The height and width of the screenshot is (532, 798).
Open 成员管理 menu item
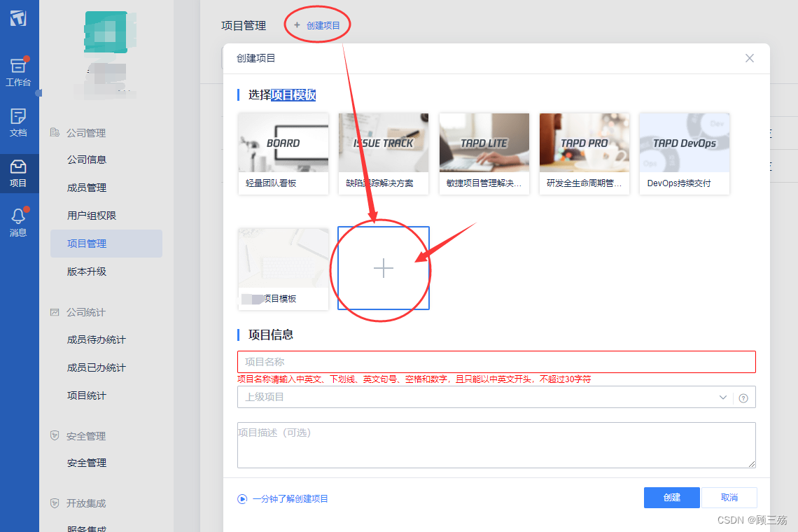(x=87, y=188)
